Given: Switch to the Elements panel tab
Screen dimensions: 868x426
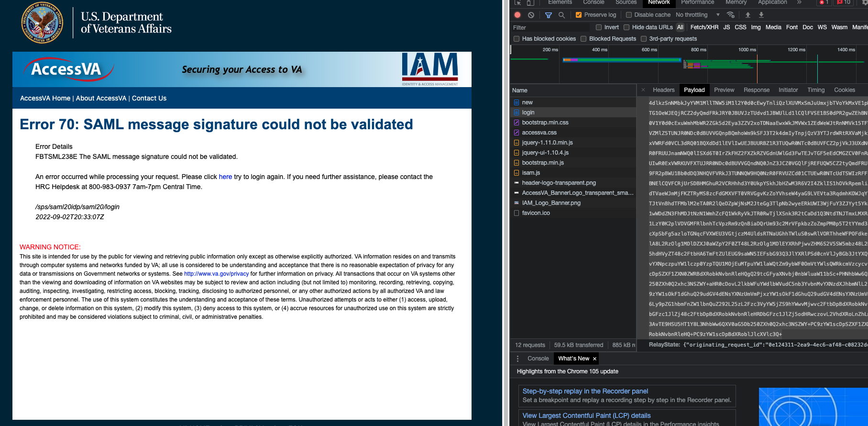Looking at the screenshot, I should pyautogui.click(x=560, y=2).
